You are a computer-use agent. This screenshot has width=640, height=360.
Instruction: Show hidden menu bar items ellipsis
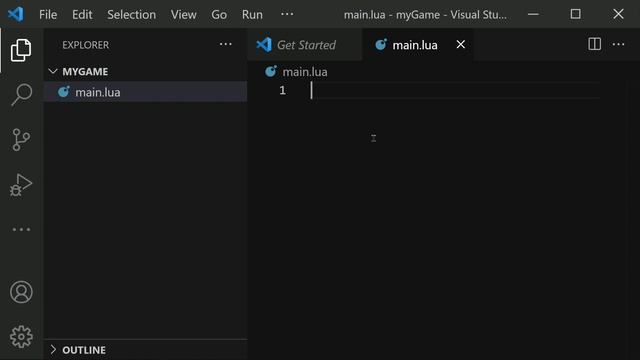pos(287,14)
